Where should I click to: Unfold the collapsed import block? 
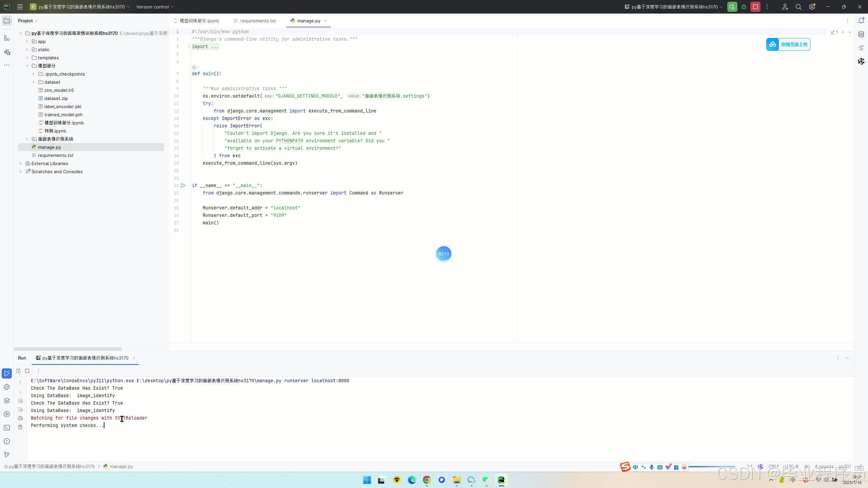(189, 46)
